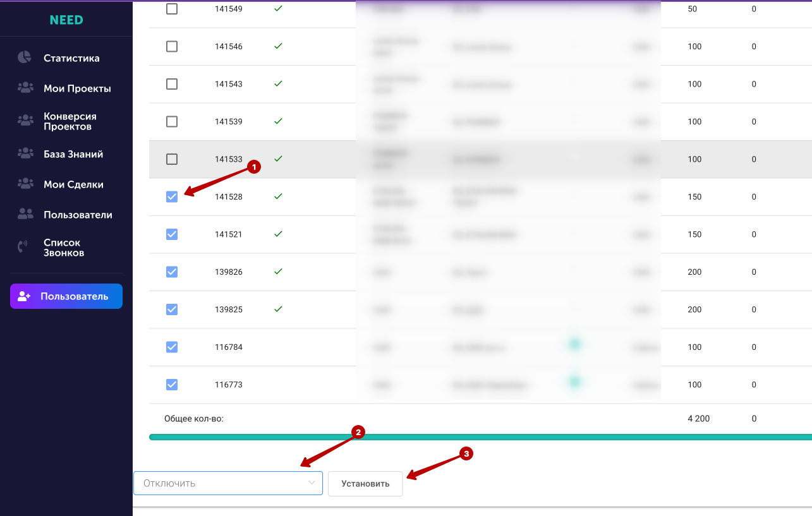Screen dimensions: 812x516
Task: Click the Пользователи two-person icon
Action: pos(25,214)
